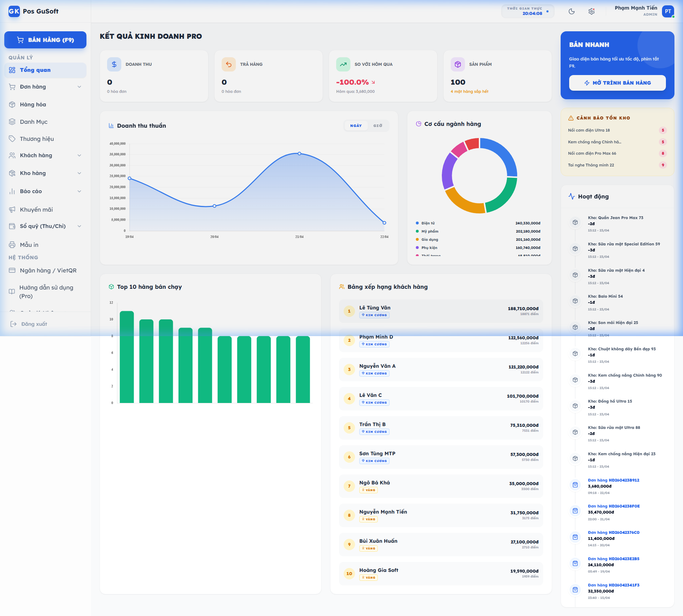Expand the Báo cáo section
683x616 pixels.
(79, 191)
